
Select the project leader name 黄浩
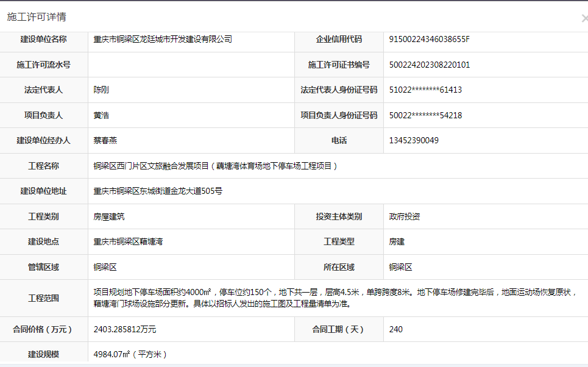pyautogui.click(x=101, y=115)
